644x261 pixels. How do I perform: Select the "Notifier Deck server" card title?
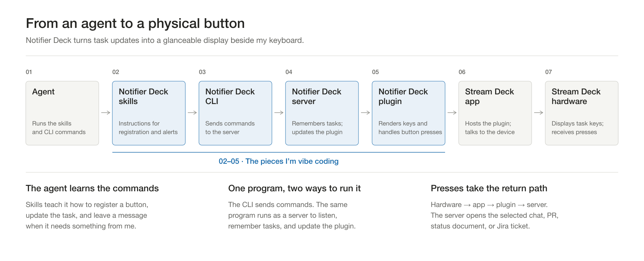(x=317, y=97)
